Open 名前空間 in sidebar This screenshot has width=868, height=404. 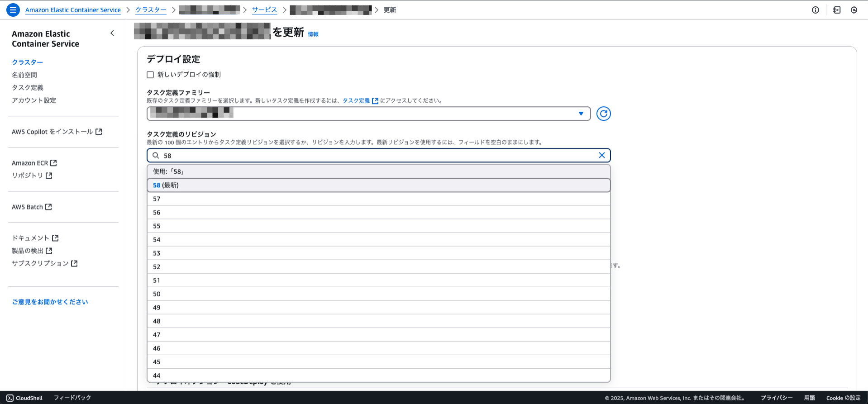pyautogui.click(x=24, y=75)
